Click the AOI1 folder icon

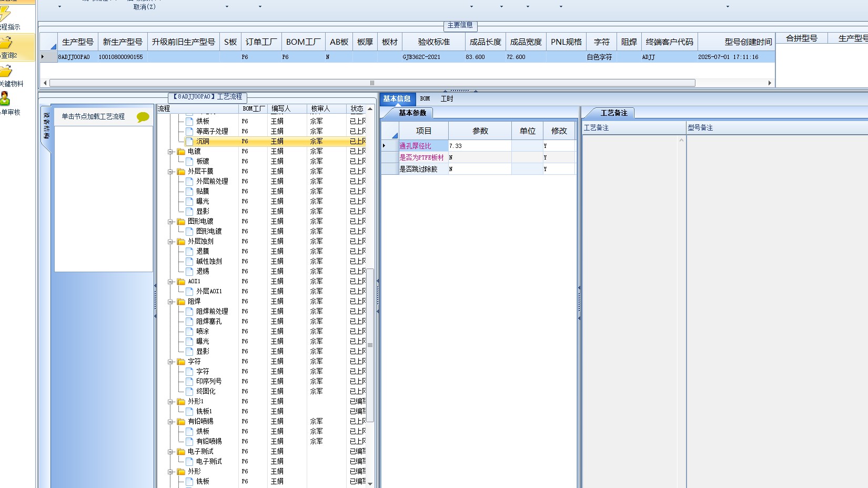(x=181, y=282)
